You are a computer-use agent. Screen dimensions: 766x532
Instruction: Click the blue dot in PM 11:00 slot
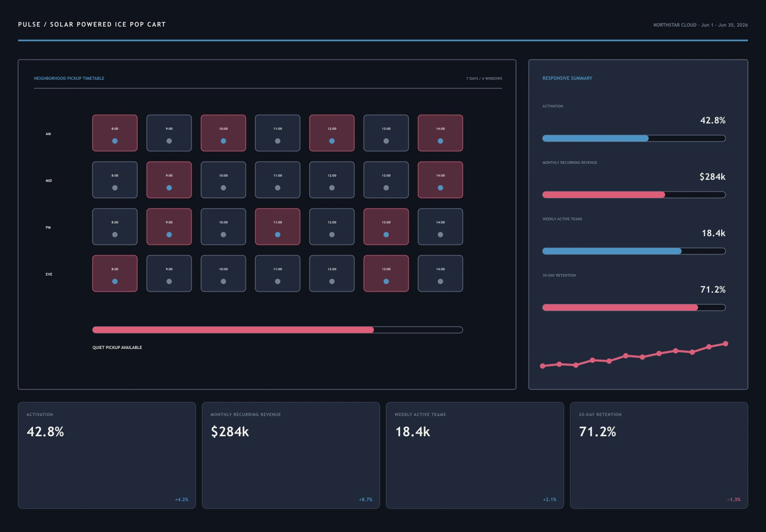[278, 235]
